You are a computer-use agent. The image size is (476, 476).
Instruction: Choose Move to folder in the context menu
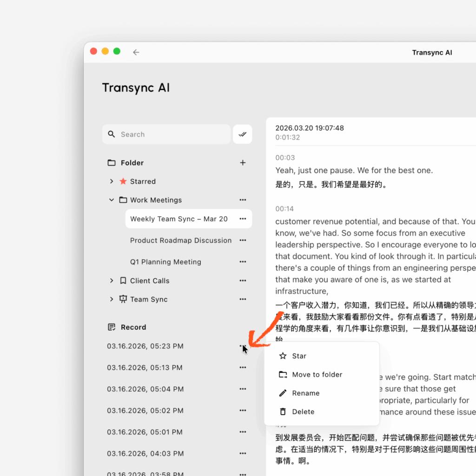coord(317,374)
